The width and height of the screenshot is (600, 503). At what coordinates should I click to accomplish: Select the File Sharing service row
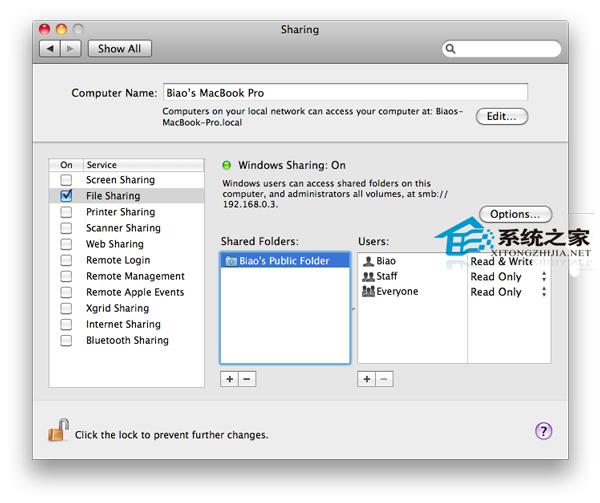coord(127,195)
